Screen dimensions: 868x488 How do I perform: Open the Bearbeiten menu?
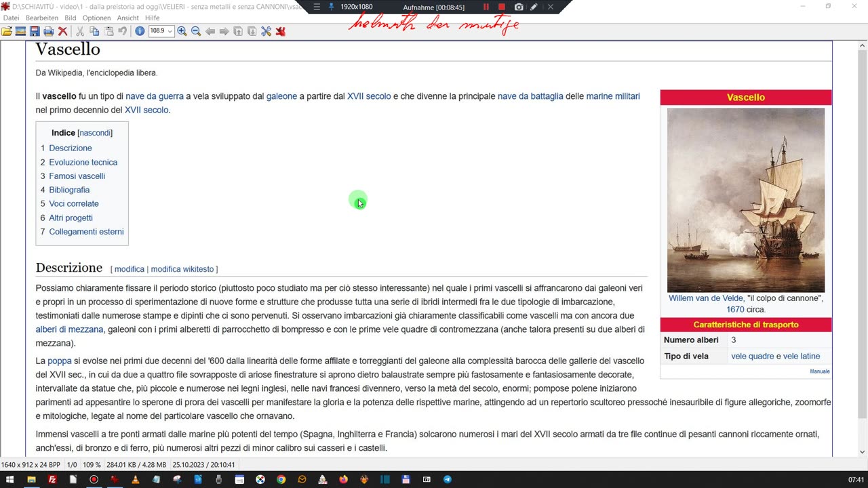(x=42, y=18)
